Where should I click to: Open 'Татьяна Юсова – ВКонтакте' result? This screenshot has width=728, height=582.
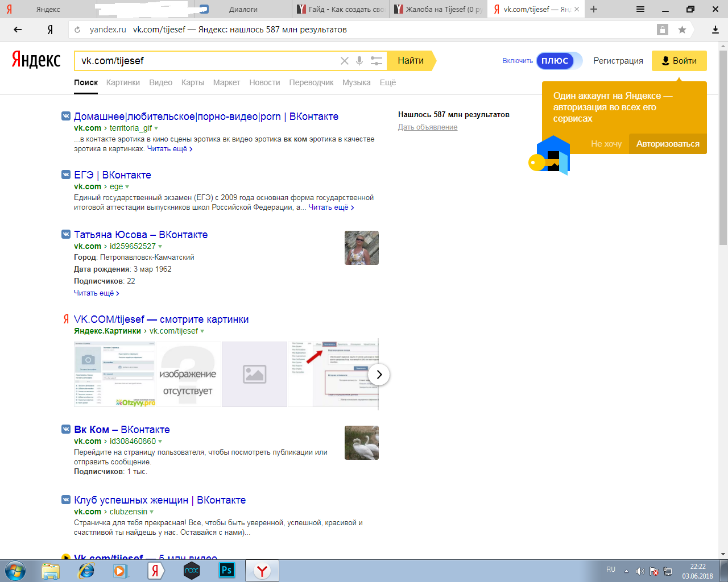click(x=140, y=235)
